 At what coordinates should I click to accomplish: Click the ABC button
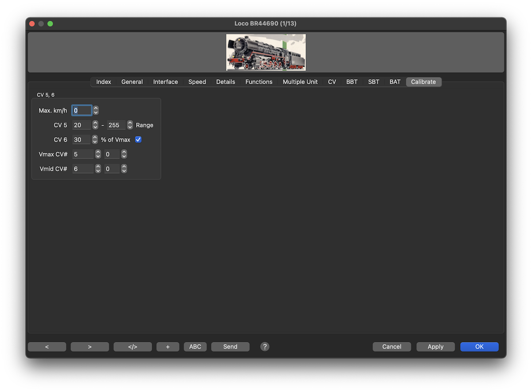(x=195, y=347)
